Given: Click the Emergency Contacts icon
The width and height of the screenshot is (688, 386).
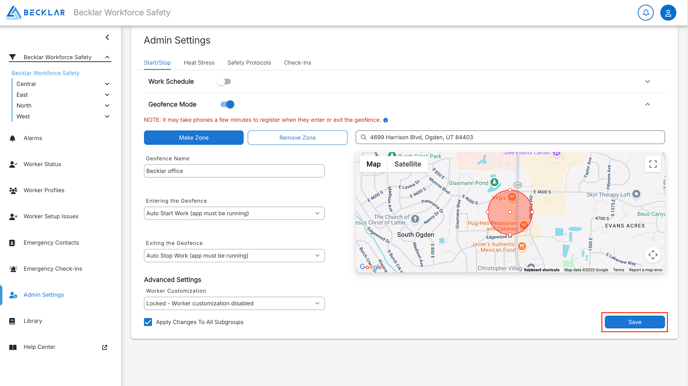Looking at the screenshot, I should [12, 243].
